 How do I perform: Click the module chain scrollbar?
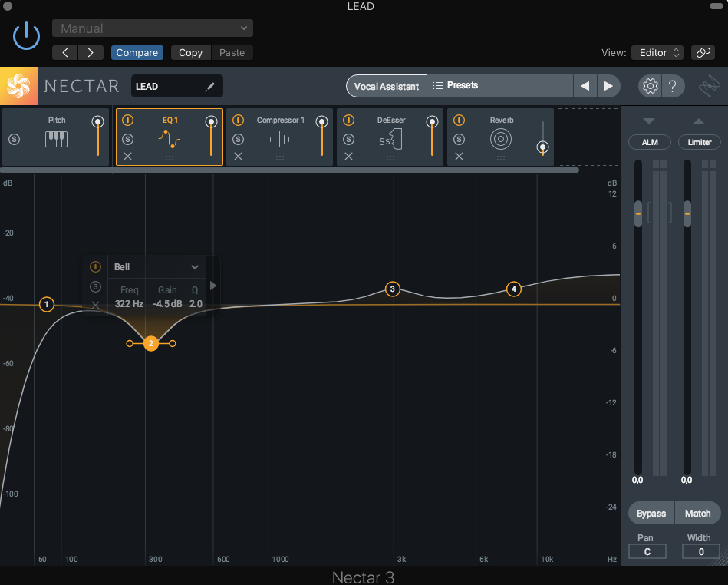point(290,170)
